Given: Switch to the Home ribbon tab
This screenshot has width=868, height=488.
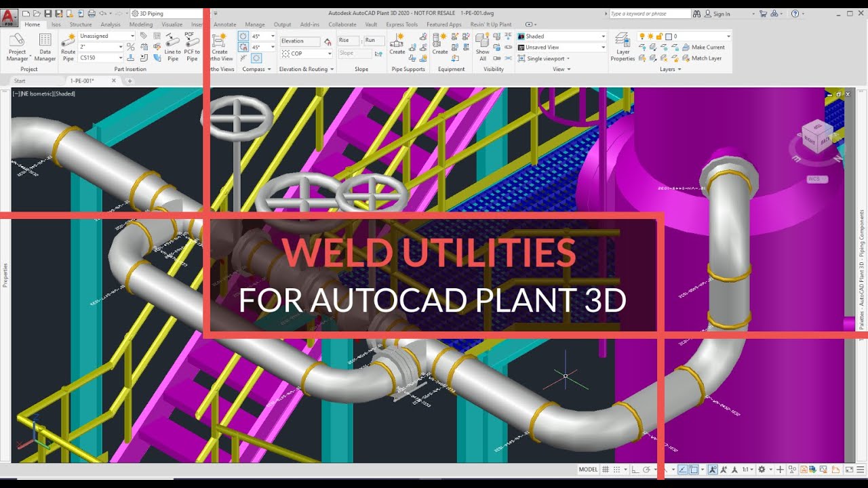Looking at the screenshot, I should [x=33, y=24].
